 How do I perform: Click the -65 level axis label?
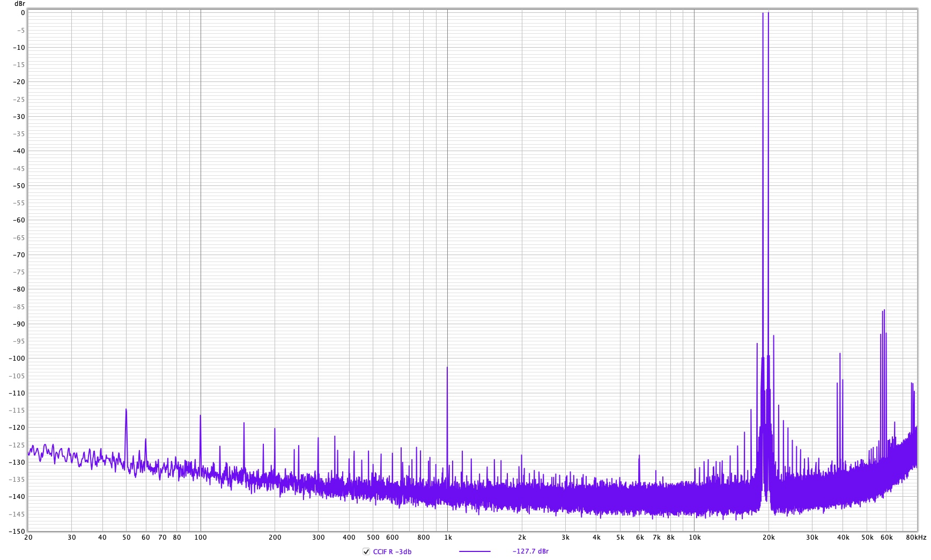19,238
